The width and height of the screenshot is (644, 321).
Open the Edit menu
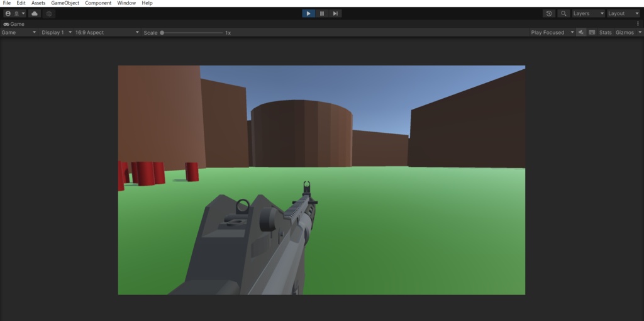click(x=21, y=3)
